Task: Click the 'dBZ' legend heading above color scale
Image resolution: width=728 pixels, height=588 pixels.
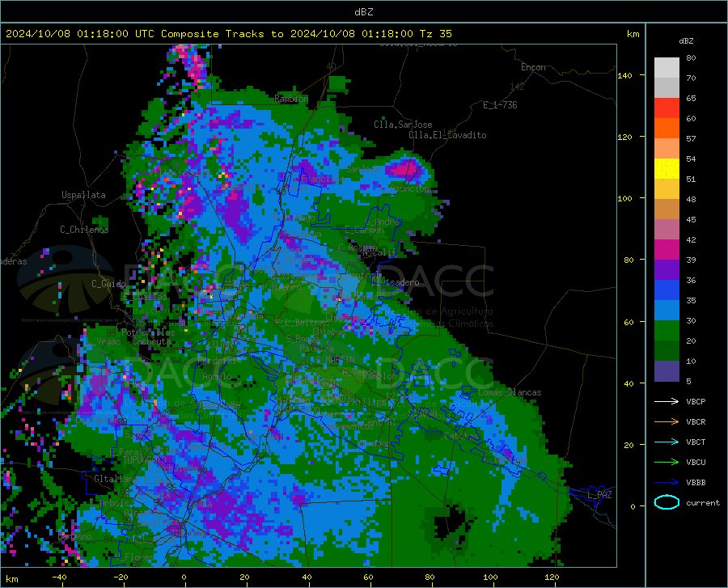Action: [686, 40]
